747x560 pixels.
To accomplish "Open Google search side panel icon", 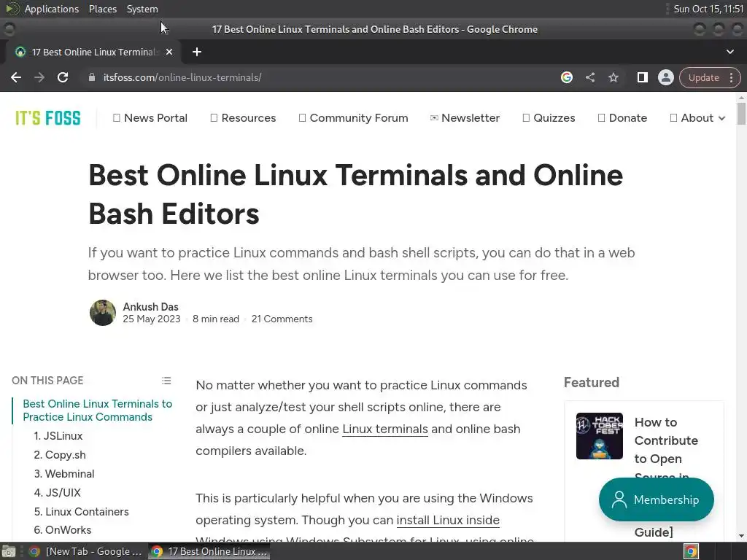I will coord(566,77).
